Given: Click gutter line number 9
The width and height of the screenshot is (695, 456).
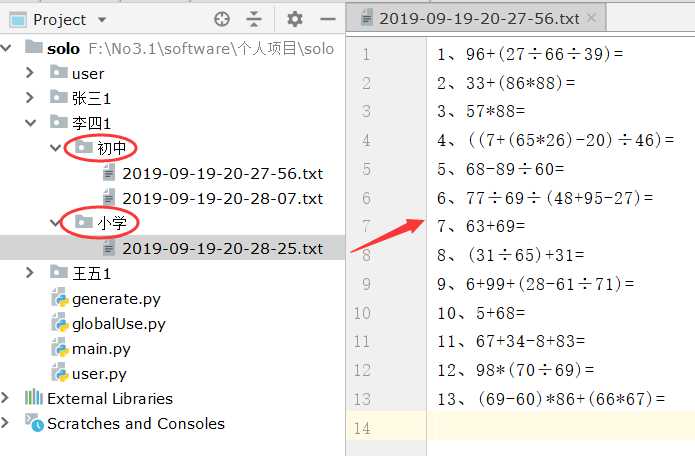Looking at the screenshot, I should pyautogui.click(x=366, y=284).
